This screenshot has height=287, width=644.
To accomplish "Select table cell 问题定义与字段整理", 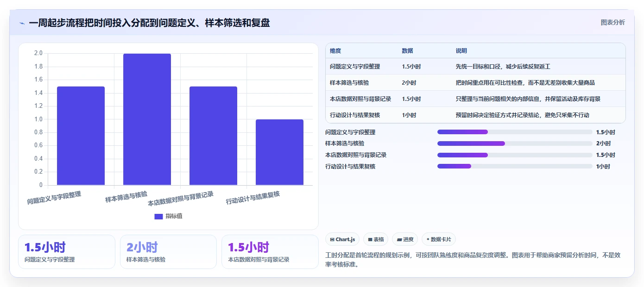I will point(355,67).
